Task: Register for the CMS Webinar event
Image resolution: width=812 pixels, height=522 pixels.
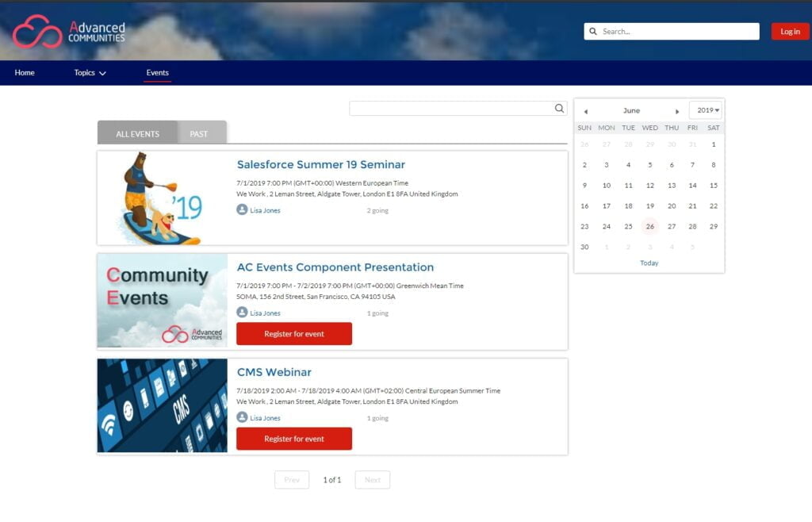Action: [x=294, y=439]
